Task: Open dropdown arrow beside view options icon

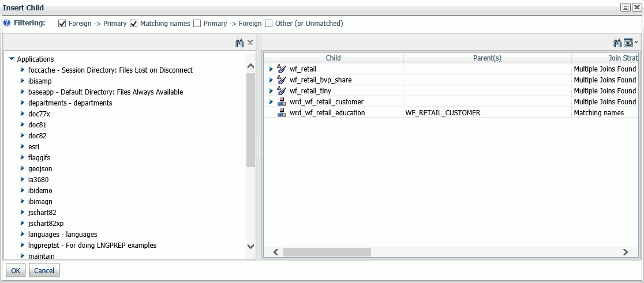Action: 636,42
